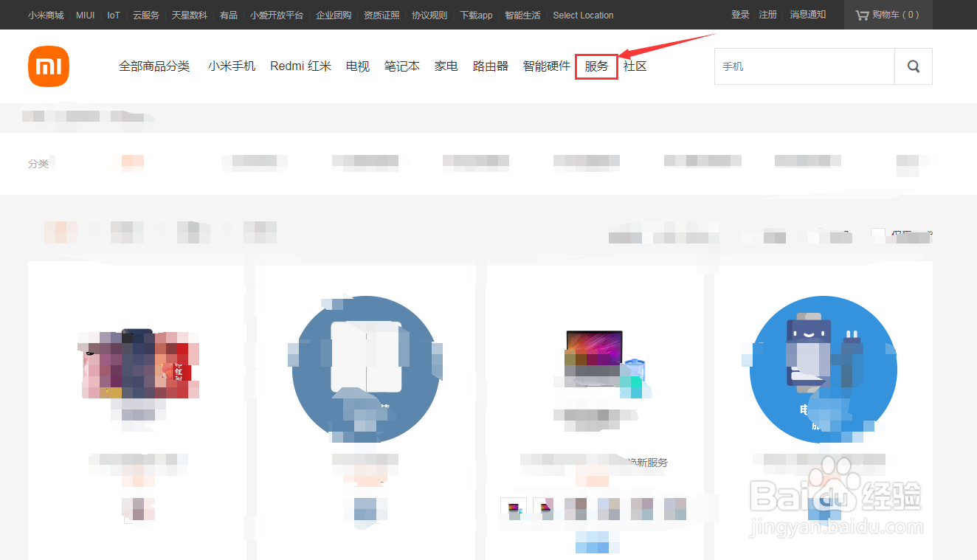
Task: Open the 小爱开放平台 link
Action: [x=277, y=15]
